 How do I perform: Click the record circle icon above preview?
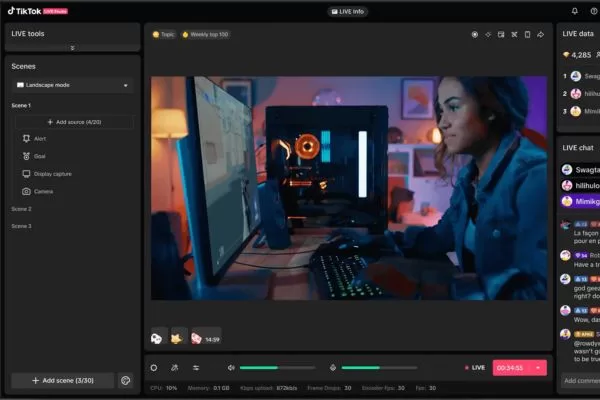coord(474,34)
